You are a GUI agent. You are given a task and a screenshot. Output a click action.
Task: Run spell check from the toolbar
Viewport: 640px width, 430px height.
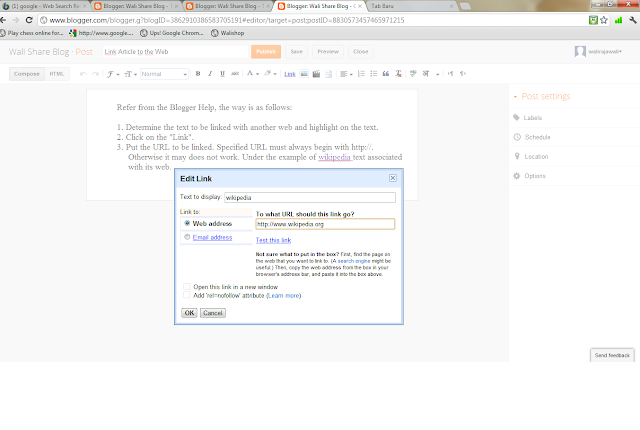[x=413, y=74]
